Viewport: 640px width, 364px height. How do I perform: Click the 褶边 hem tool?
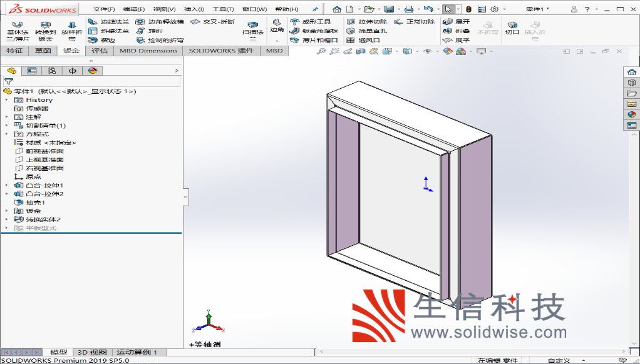pyautogui.click(x=102, y=41)
